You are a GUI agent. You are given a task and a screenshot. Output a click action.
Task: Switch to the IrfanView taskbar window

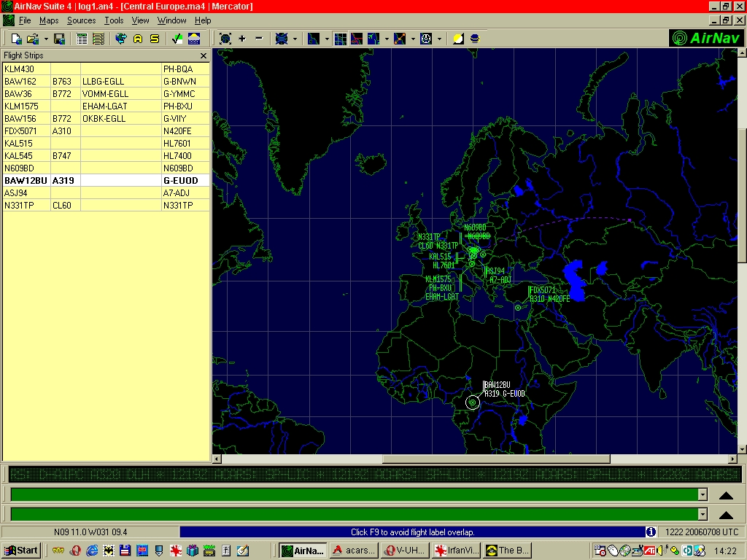coord(457,551)
